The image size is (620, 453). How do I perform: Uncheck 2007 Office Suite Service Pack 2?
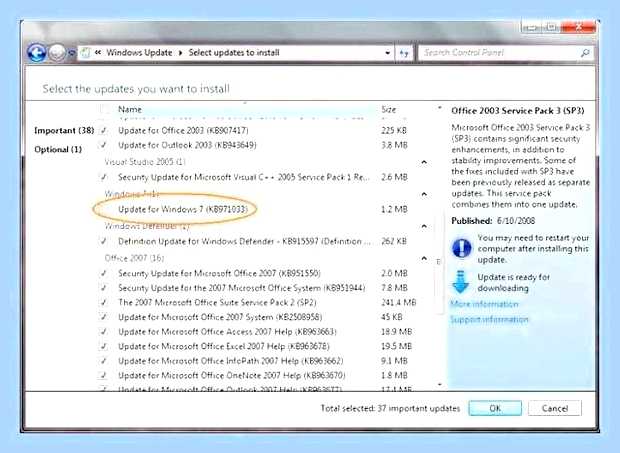(104, 302)
